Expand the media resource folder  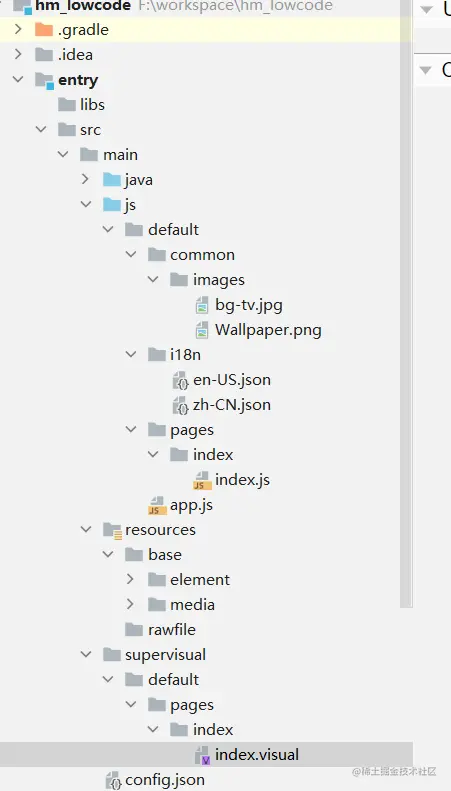130,604
